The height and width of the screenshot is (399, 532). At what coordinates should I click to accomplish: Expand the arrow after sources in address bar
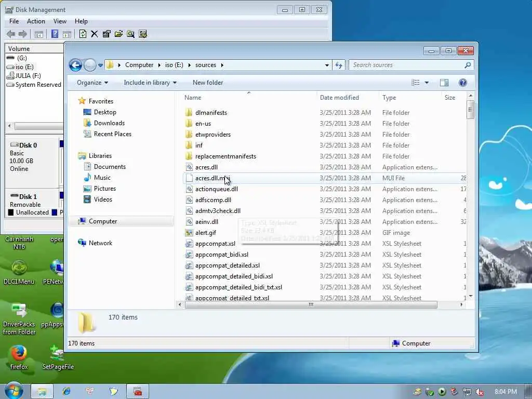click(x=222, y=65)
